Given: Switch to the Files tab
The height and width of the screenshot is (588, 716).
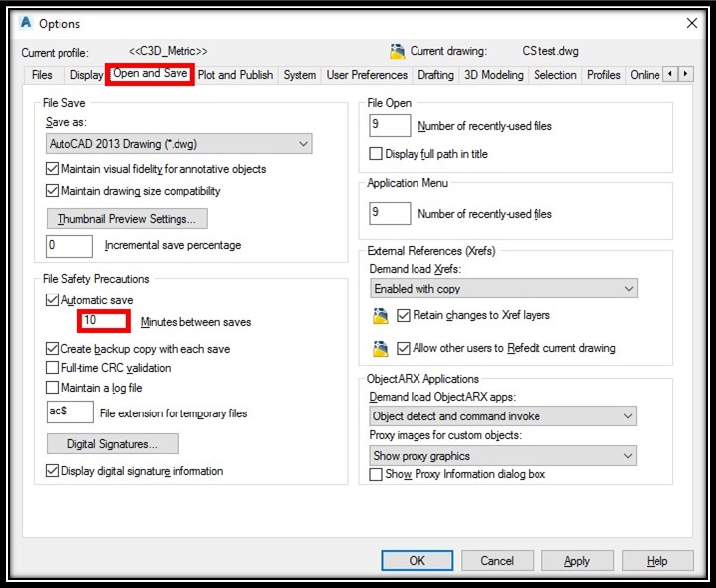Looking at the screenshot, I should tap(42, 75).
